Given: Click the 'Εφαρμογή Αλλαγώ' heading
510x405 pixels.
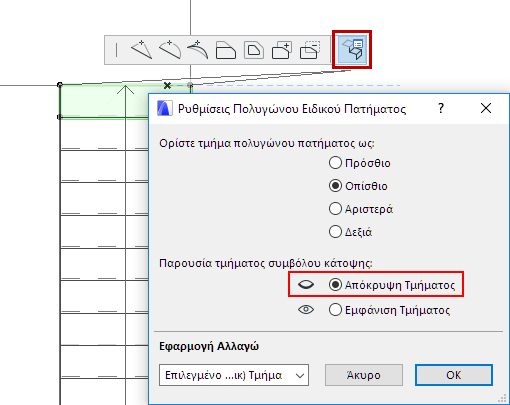Looking at the screenshot, I should click(x=209, y=346).
